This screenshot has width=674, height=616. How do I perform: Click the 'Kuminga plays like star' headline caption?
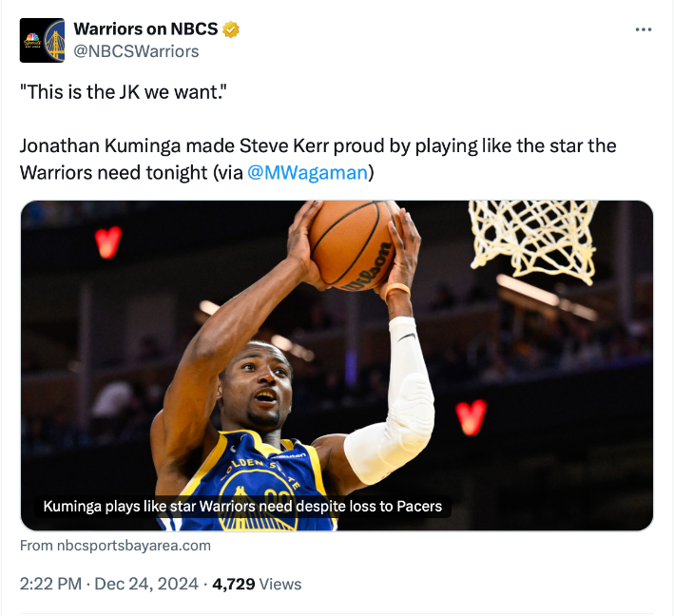click(242, 507)
